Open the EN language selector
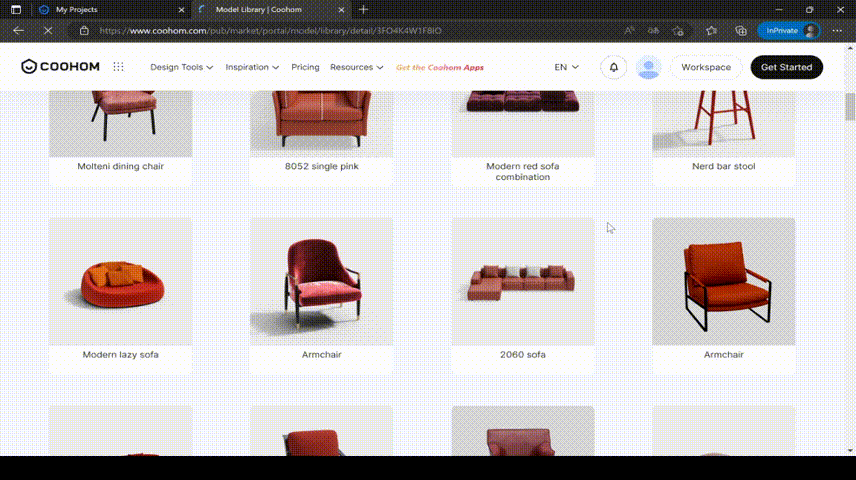This screenshot has height=480, width=856. pyautogui.click(x=567, y=67)
